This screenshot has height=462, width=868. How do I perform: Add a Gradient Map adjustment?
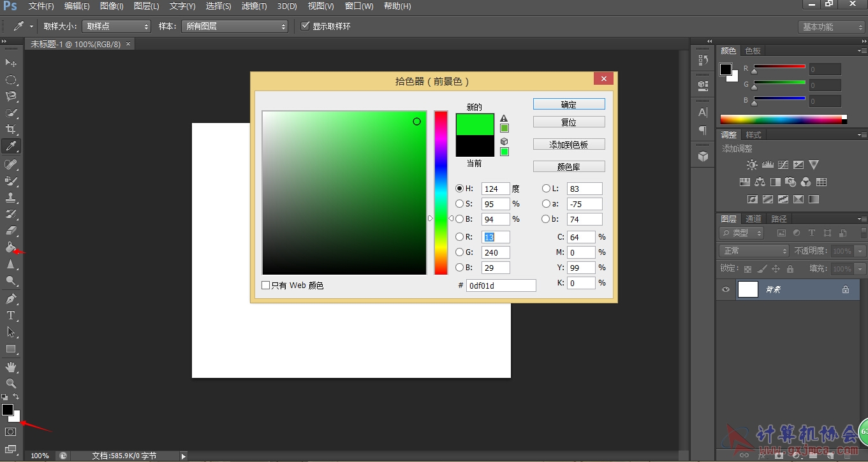click(x=814, y=199)
